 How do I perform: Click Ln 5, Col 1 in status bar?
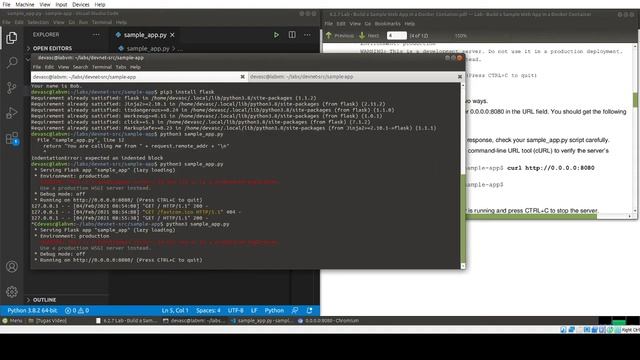[x=175, y=311]
